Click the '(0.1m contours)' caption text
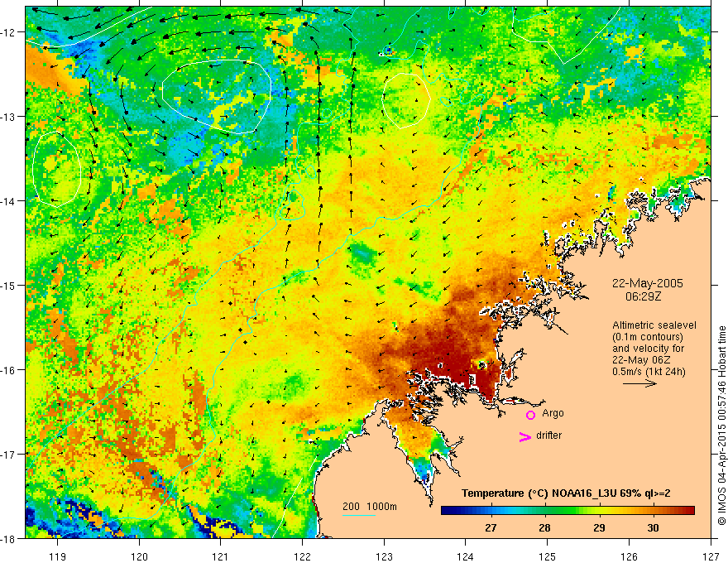The image size is (728, 563). tap(647, 337)
